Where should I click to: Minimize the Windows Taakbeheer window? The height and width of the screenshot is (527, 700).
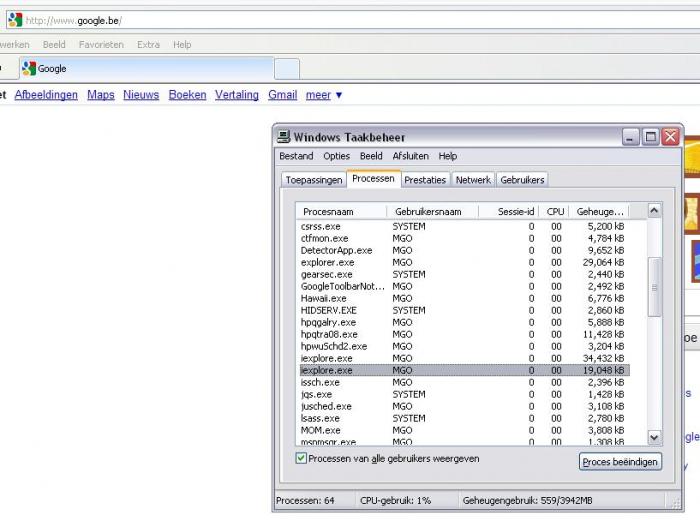click(630, 137)
